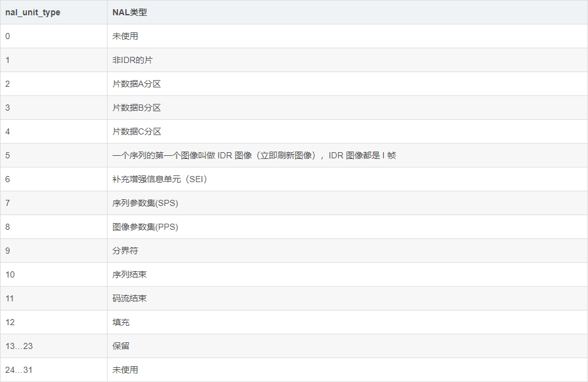Viewport: 588px width, 382px height.
Task: Click the 24…31 range cell
Action: coord(54,370)
